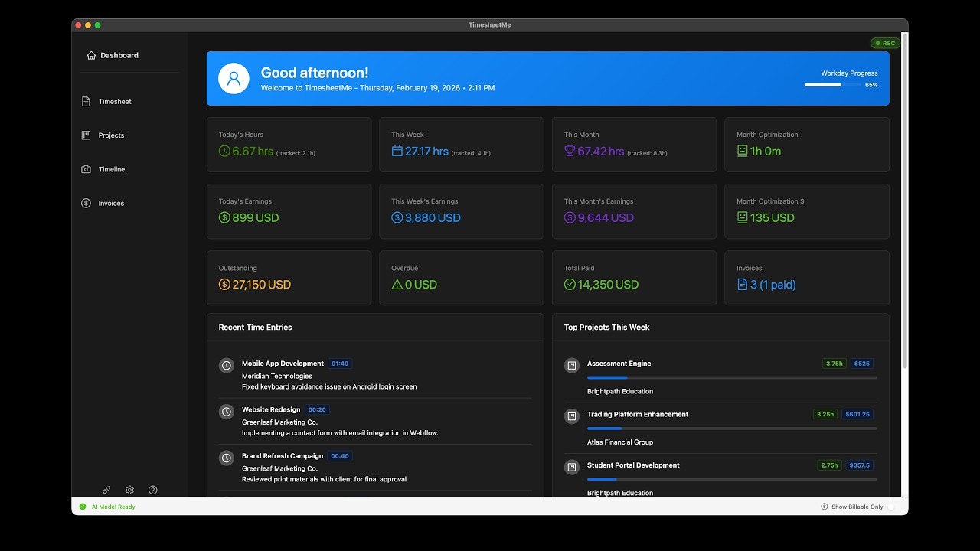Click the REC recording indicator
The height and width of the screenshot is (551, 980).
click(885, 44)
